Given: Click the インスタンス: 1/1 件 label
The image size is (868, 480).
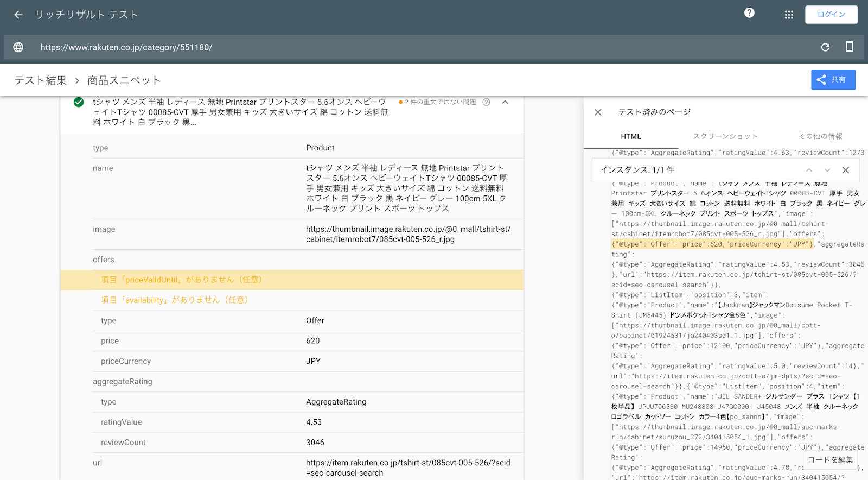Looking at the screenshot, I should (637, 170).
